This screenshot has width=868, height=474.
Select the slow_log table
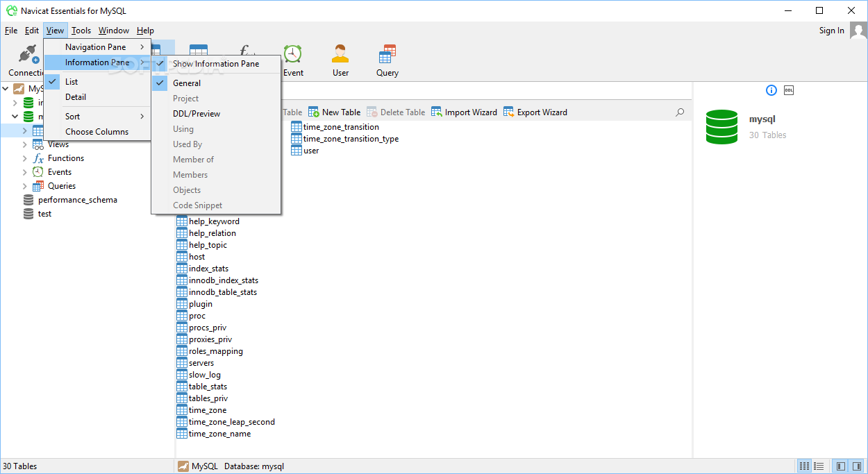[x=199, y=375]
